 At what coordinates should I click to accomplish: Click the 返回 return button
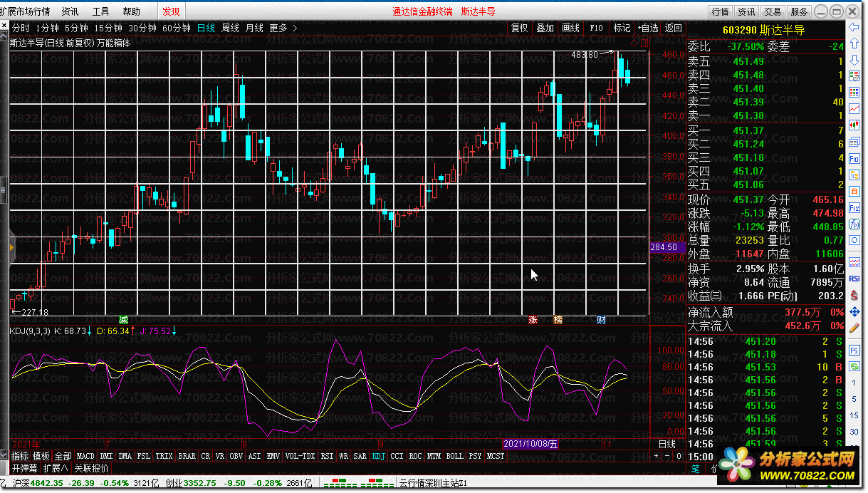[673, 28]
